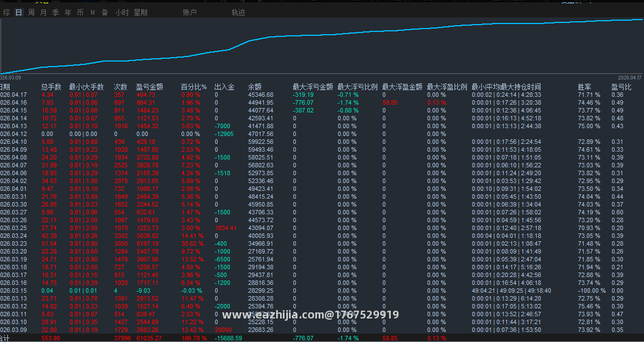Click profit amount 5039.02
This screenshot has height=342, width=644.
(147, 236)
